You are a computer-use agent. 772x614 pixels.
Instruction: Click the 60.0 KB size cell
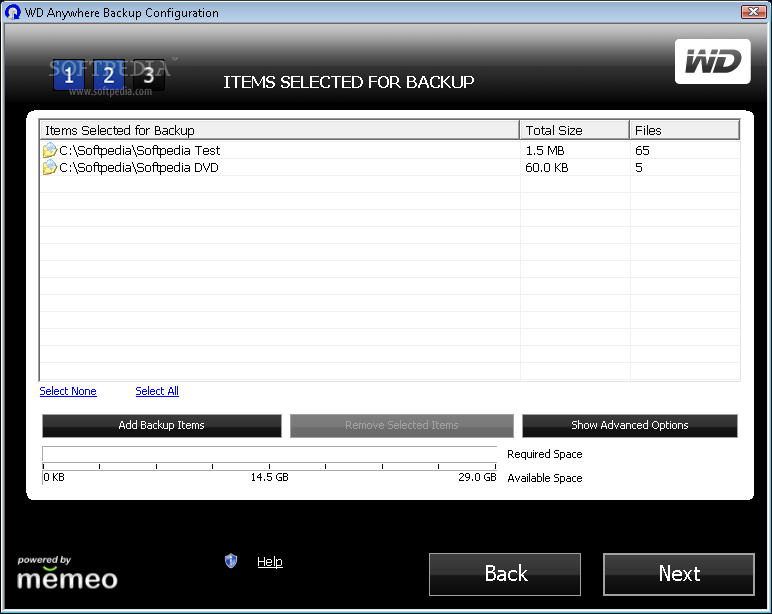coord(547,167)
